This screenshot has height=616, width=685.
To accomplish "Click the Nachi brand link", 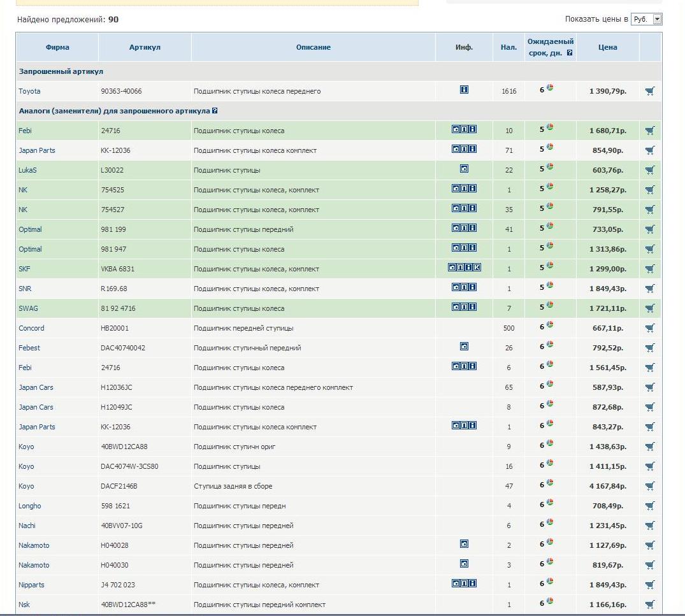I will [27, 526].
